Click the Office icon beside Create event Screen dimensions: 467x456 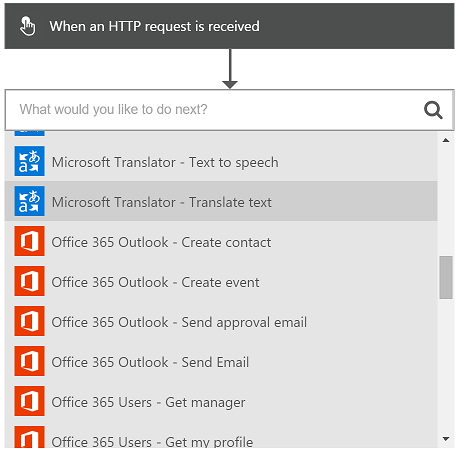tap(29, 281)
